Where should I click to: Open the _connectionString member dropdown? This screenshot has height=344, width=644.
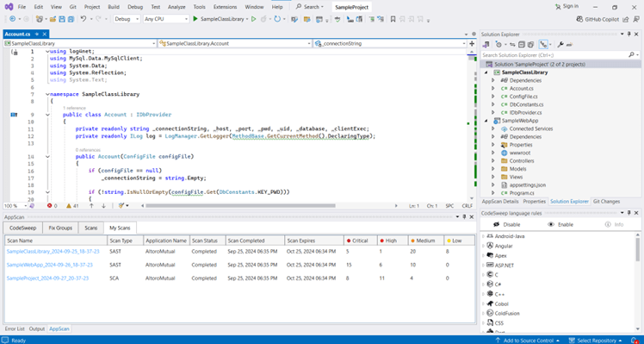(390, 43)
